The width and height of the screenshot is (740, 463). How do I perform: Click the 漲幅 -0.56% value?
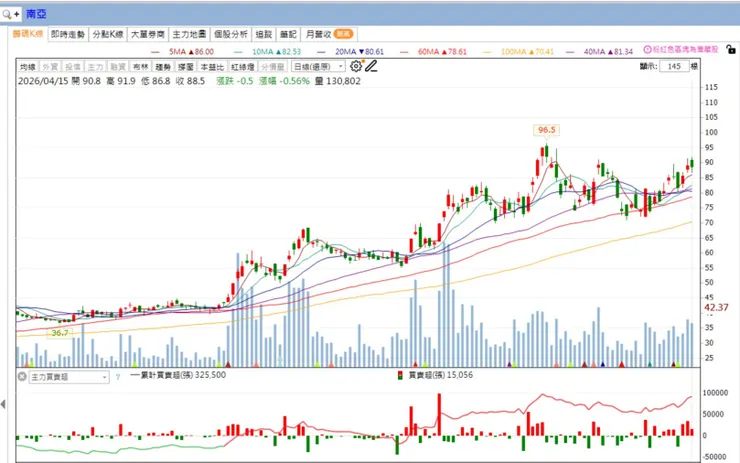[x=284, y=81]
